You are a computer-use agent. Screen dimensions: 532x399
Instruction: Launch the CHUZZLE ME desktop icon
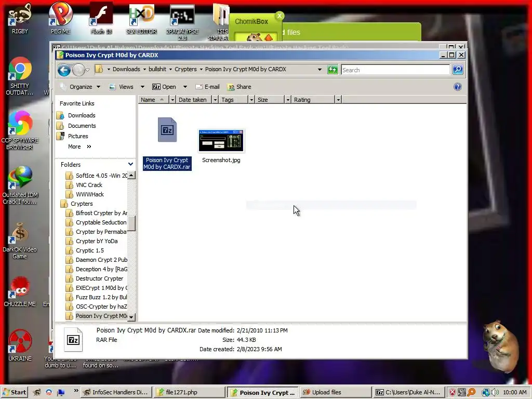tap(20, 291)
